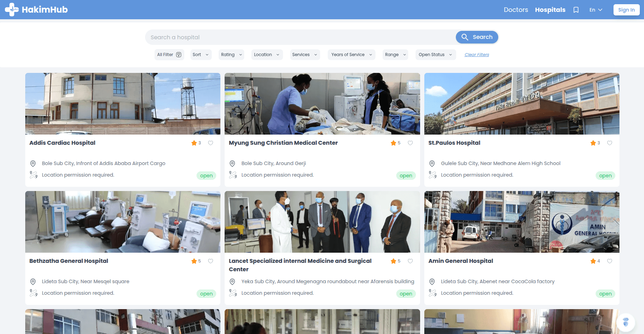Favorite Bethzatha General Hospital with heart icon
644x334 pixels.
[x=211, y=261]
